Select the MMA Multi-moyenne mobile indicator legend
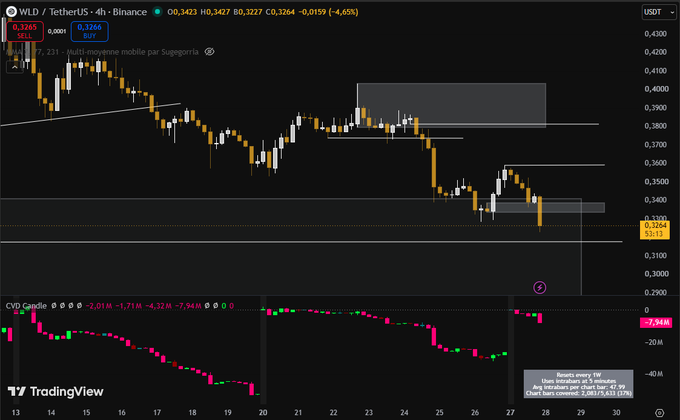The width and height of the screenshot is (680, 420). (x=102, y=52)
